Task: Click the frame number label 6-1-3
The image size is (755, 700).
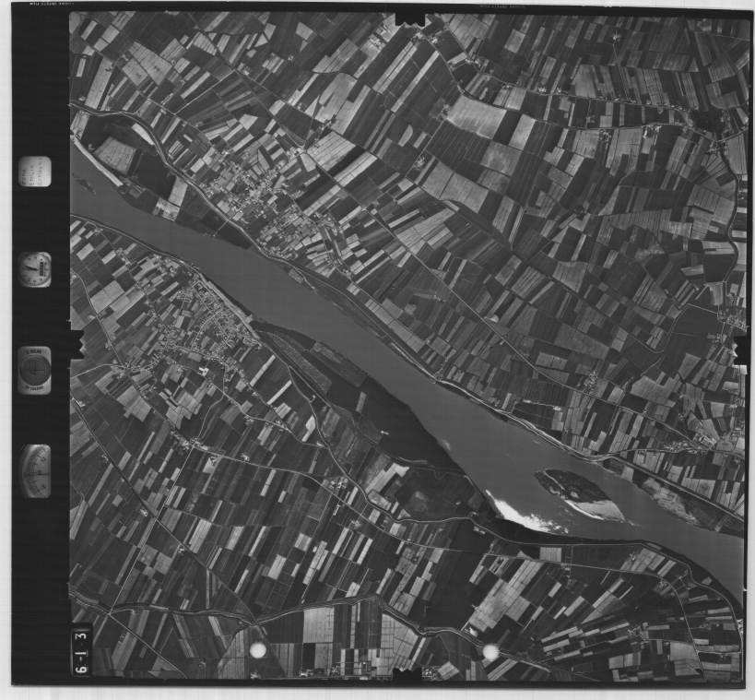Action: pos(81,650)
